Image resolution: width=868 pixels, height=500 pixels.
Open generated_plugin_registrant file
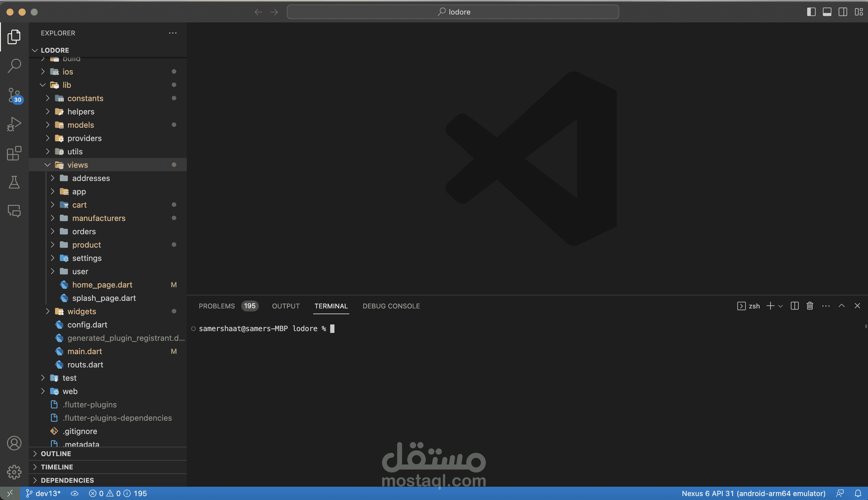tap(108, 338)
